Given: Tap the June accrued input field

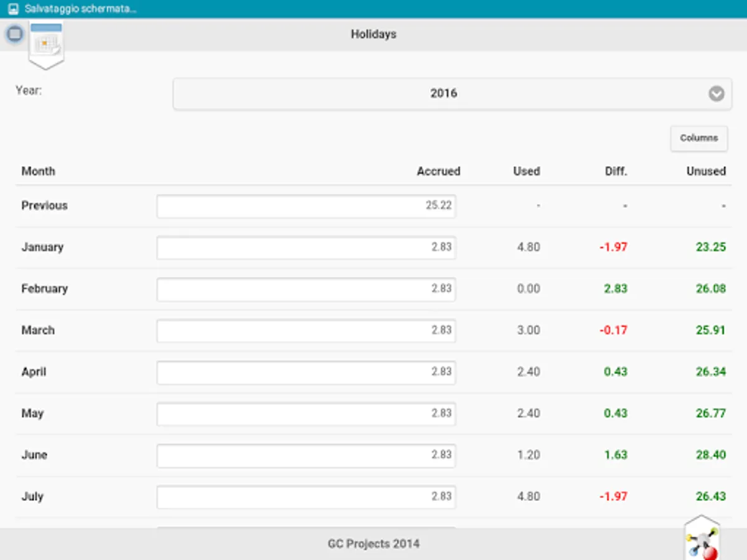Looking at the screenshot, I should point(306,455).
